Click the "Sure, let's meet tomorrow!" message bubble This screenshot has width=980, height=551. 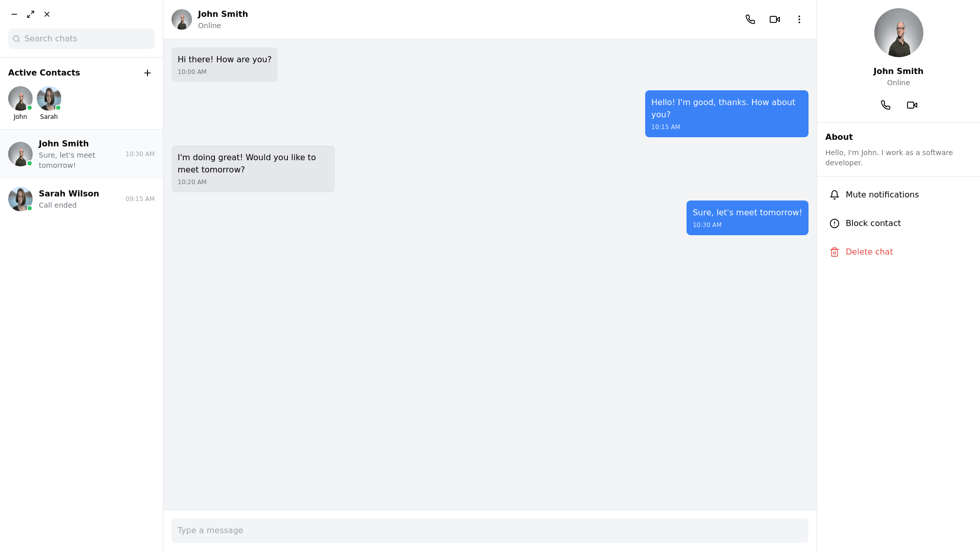(747, 218)
